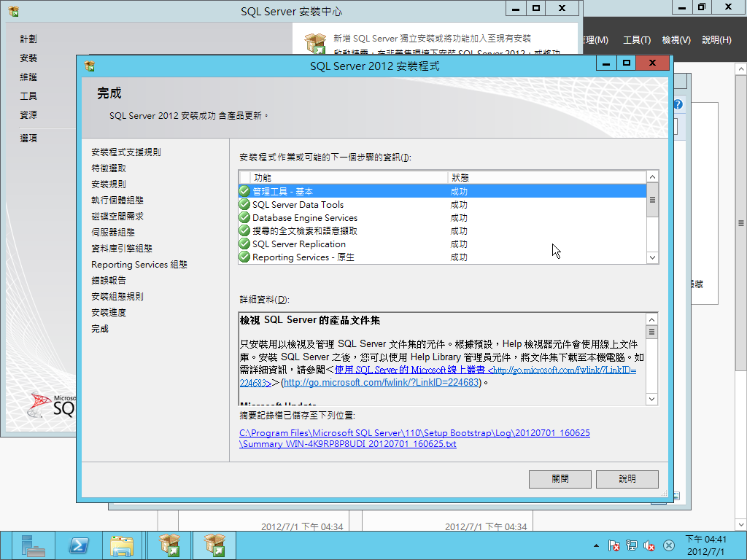Viewport: 747px width, 560px height.
Task: Show hidden tray icons arrow
Action: [596, 545]
